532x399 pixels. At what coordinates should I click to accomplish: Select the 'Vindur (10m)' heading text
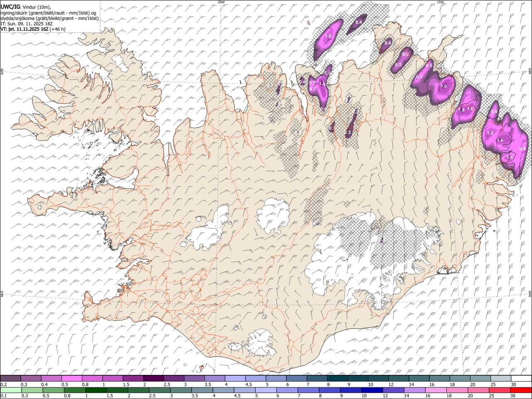(36, 7)
